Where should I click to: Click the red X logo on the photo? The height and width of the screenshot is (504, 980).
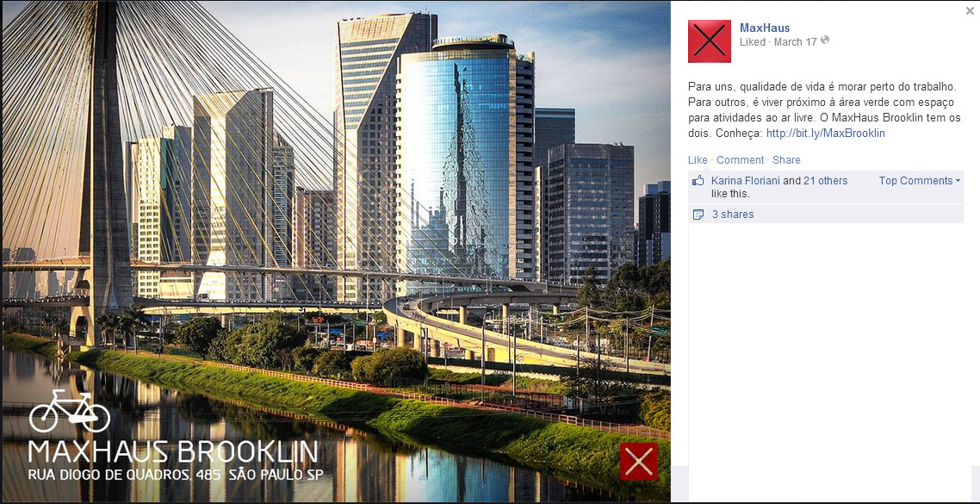coord(639,462)
